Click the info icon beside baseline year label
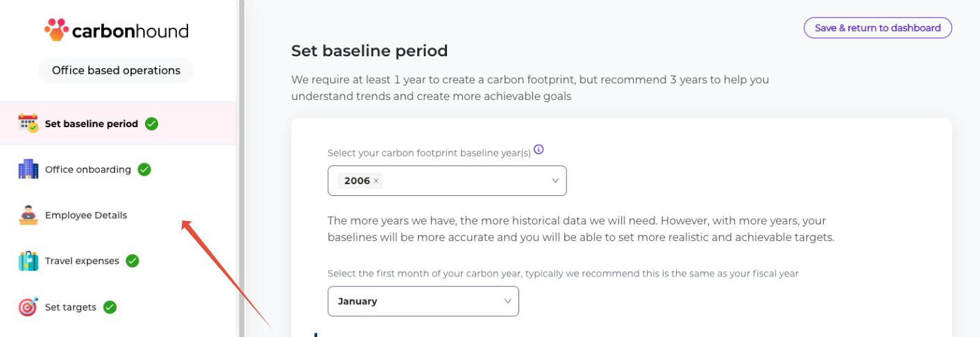The width and height of the screenshot is (980, 337). [x=539, y=149]
